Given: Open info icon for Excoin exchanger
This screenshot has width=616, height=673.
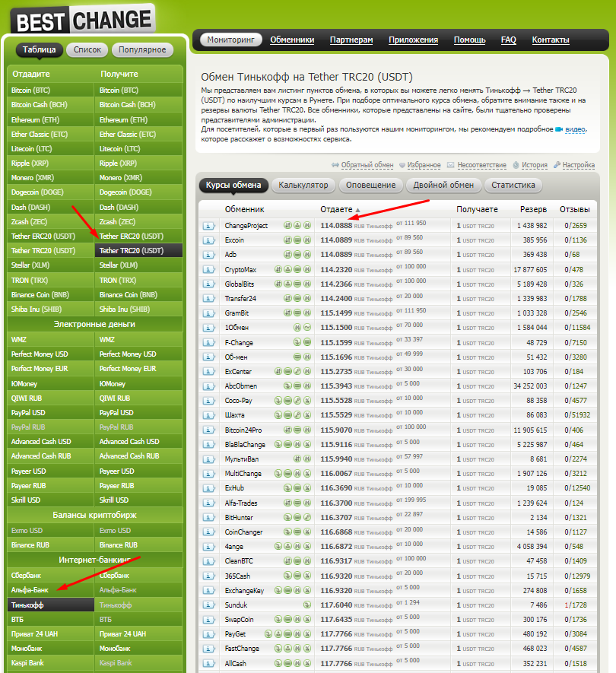Looking at the screenshot, I should pos(208,240).
